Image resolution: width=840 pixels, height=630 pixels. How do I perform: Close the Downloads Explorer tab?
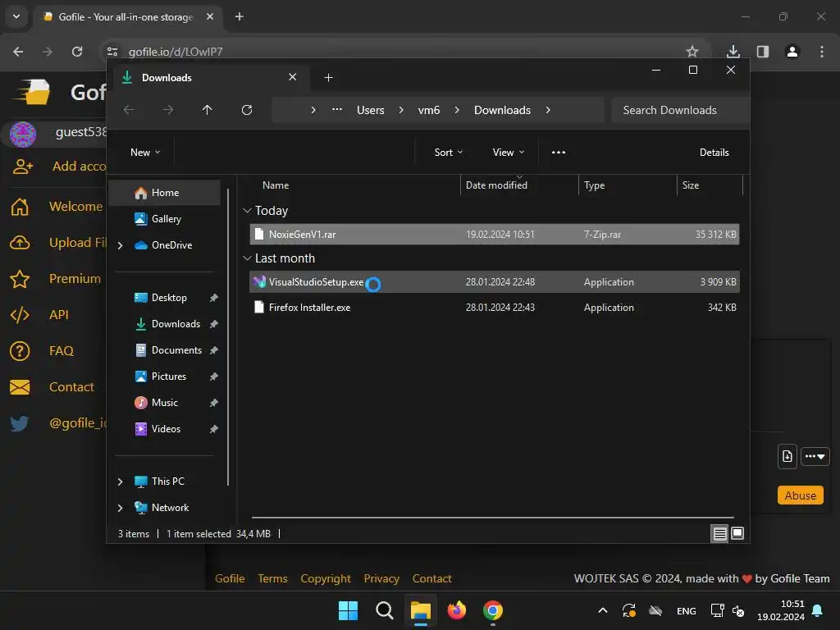(x=293, y=77)
